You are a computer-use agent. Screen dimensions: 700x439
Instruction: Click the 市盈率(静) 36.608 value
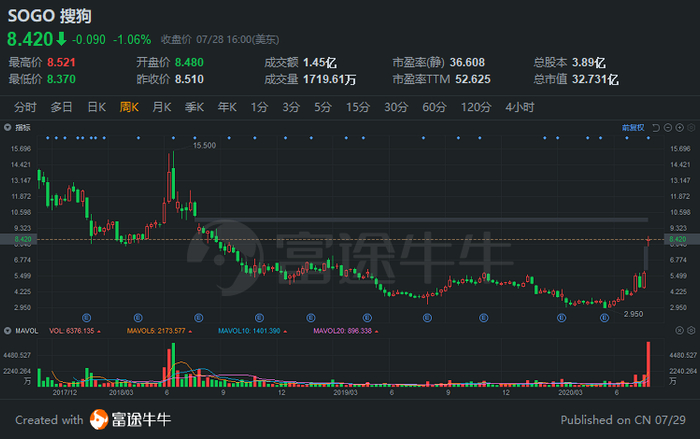(x=467, y=63)
